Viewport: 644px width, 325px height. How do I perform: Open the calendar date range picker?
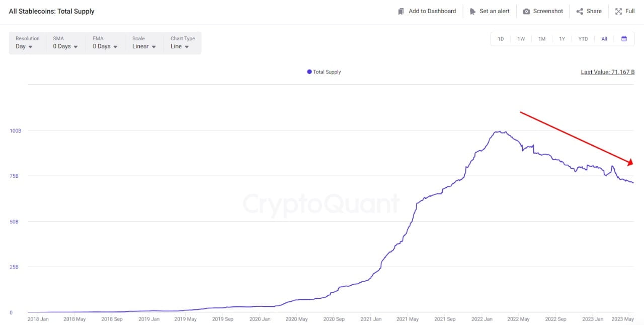point(624,39)
